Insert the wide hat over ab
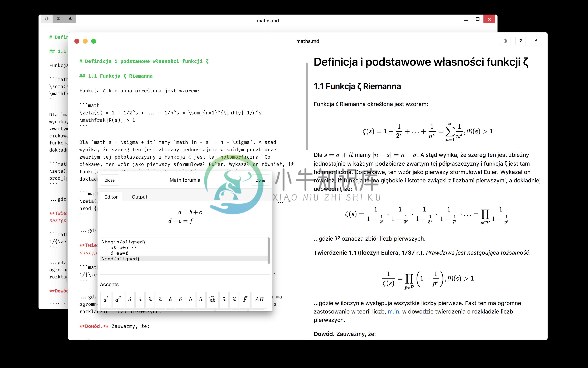Screen dimensions: 588x368 pyautogui.click(x=212, y=300)
